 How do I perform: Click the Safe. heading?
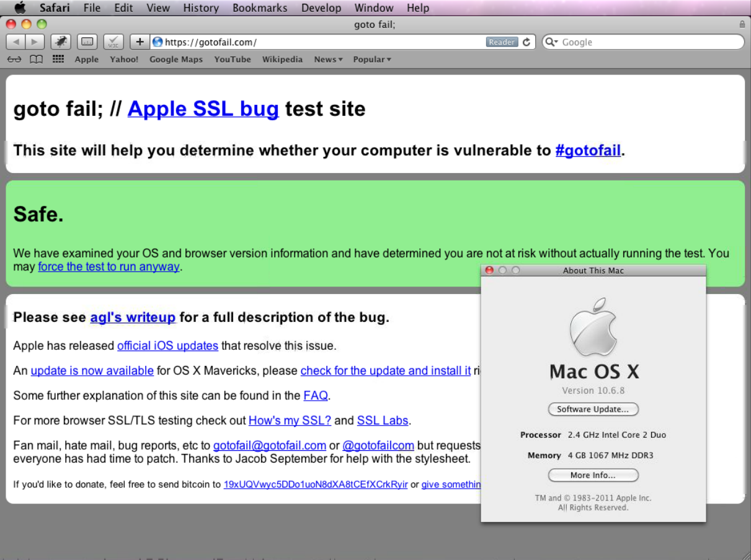click(x=38, y=215)
